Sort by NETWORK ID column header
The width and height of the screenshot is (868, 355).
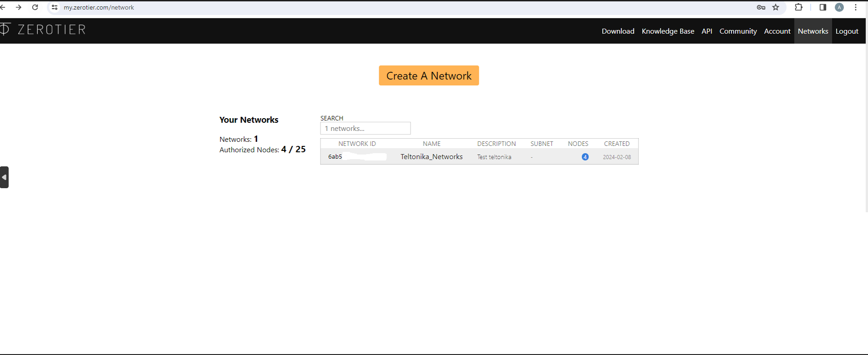click(357, 144)
